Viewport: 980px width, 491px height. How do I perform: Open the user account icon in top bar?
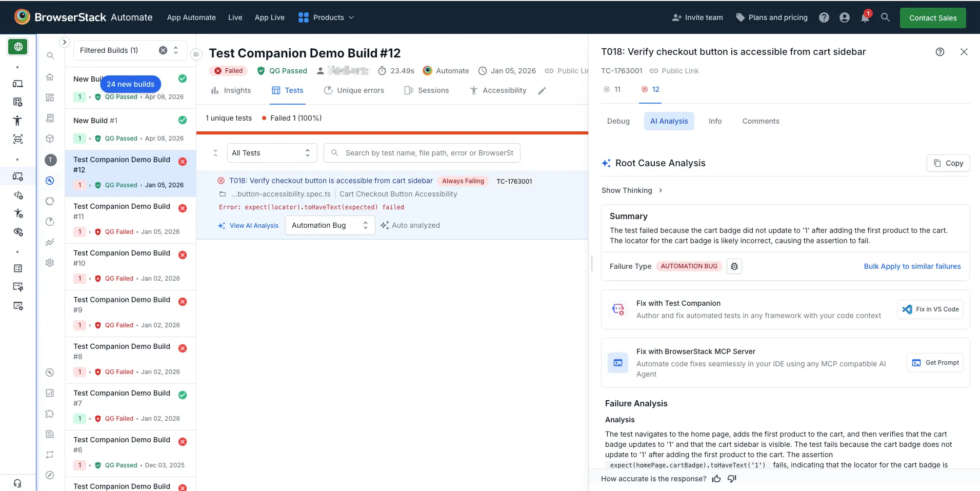pyautogui.click(x=844, y=17)
